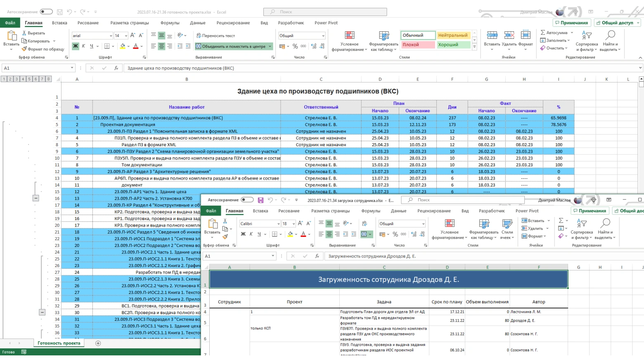Click the Cell Styles icon in front window
Viewport: 644px width, 362px height.
[507, 224]
